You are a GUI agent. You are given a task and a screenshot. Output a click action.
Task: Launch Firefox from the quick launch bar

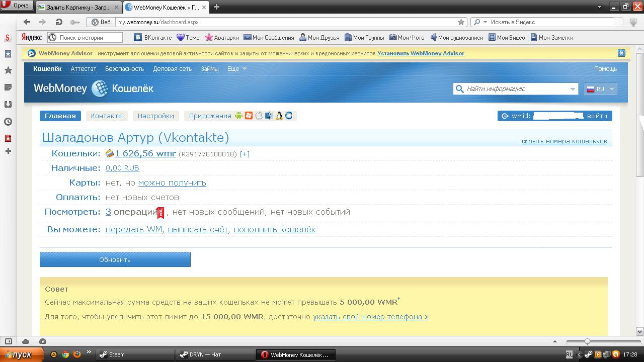77,354
